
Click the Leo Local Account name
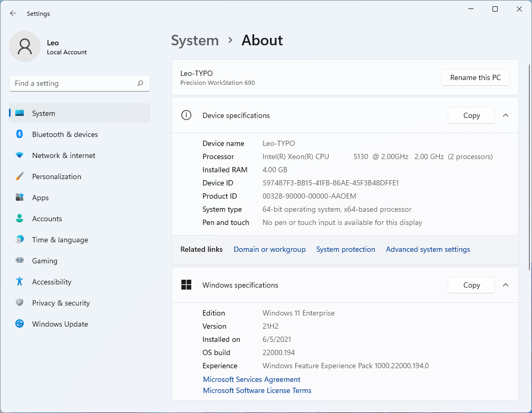tap(67, 47)
